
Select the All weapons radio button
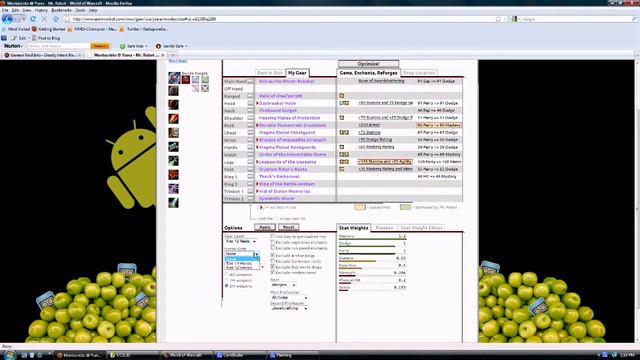[227, 275]
